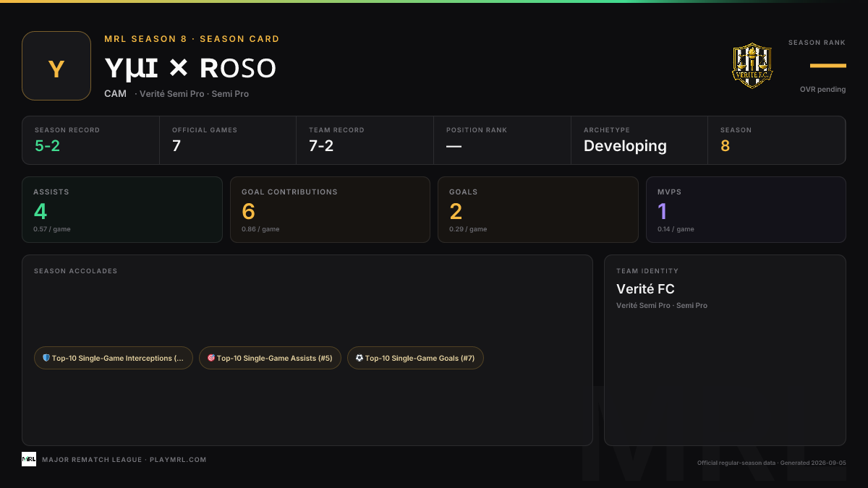Click the MRL logo in footer

pos(29,459)
